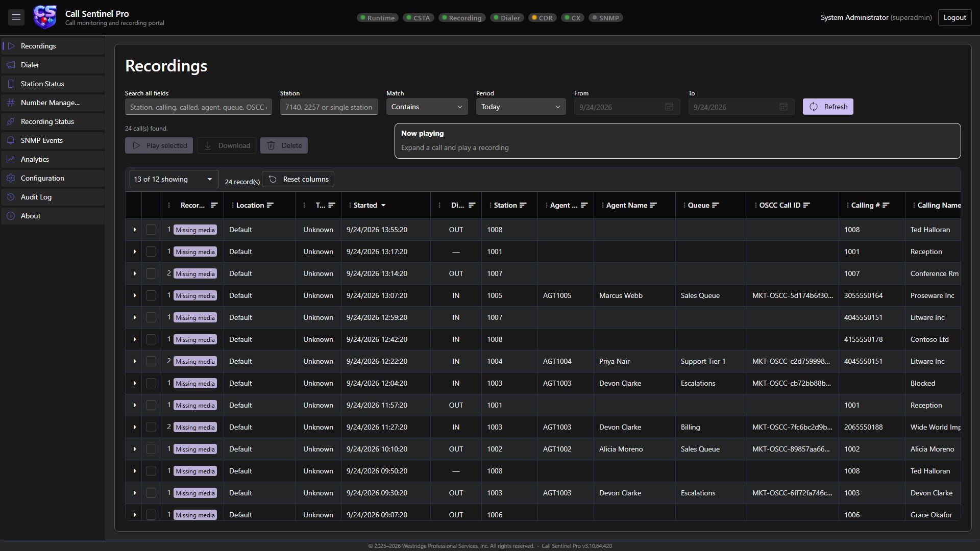Expand the 11:27:20 Billing call row
This screenshot has width=980, height=551.
coord(135,428)
